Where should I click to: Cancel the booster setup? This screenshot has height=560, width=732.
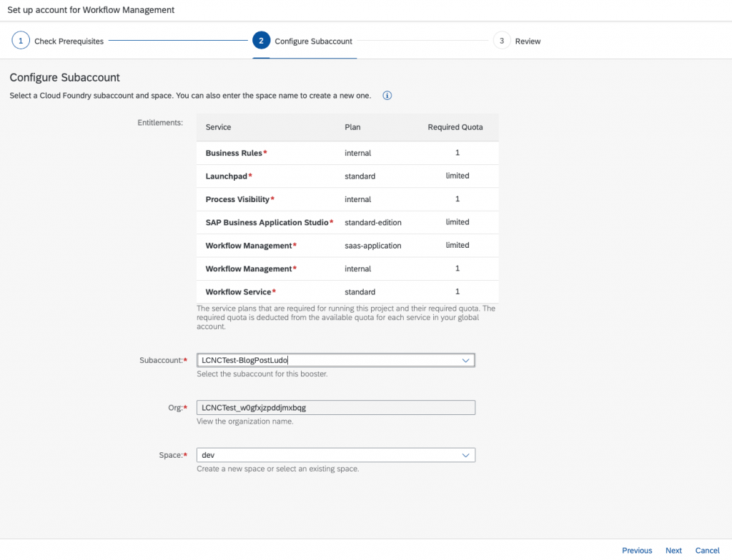point(707,551)
